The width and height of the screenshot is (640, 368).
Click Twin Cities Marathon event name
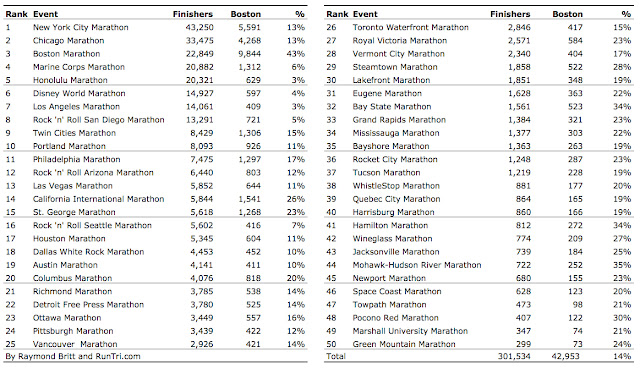(x=74, y=133)
